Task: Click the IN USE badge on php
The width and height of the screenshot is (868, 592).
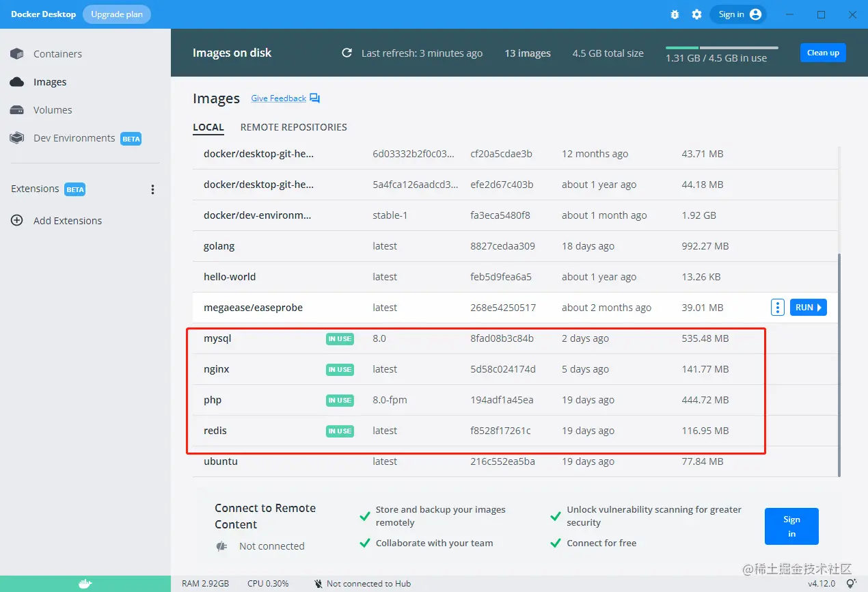Action: [340, 400]
